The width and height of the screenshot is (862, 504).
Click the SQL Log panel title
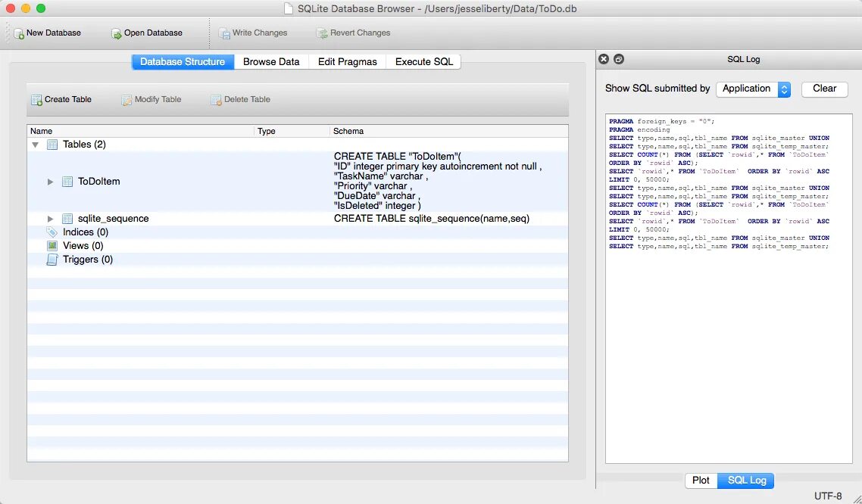(x=743, y=59)
